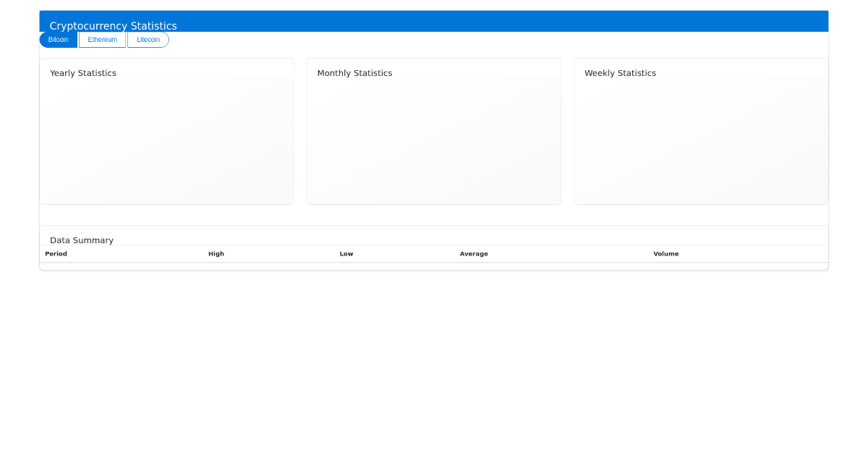The height and width of the screenshot is (456, 868).
Task: Click the Yearly Statistics chart panel
Action: pos(166,130)
